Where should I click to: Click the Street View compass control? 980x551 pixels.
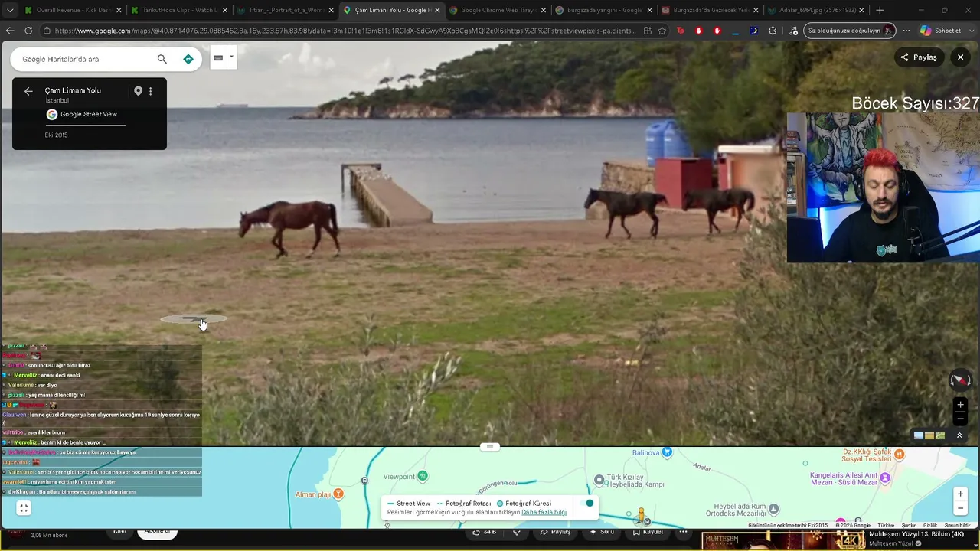click(x=960, y=380)
